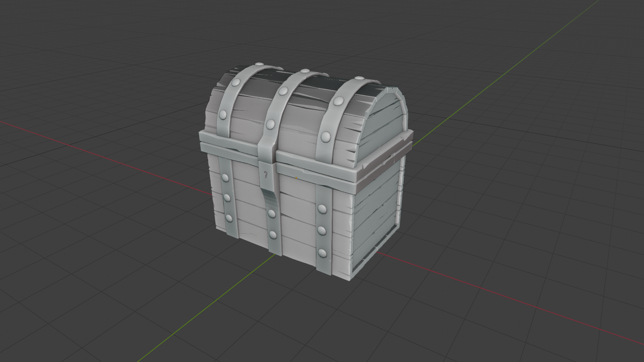Click the middle rivet on right front strap
644x362 pixels.
[x=322, y=231]
